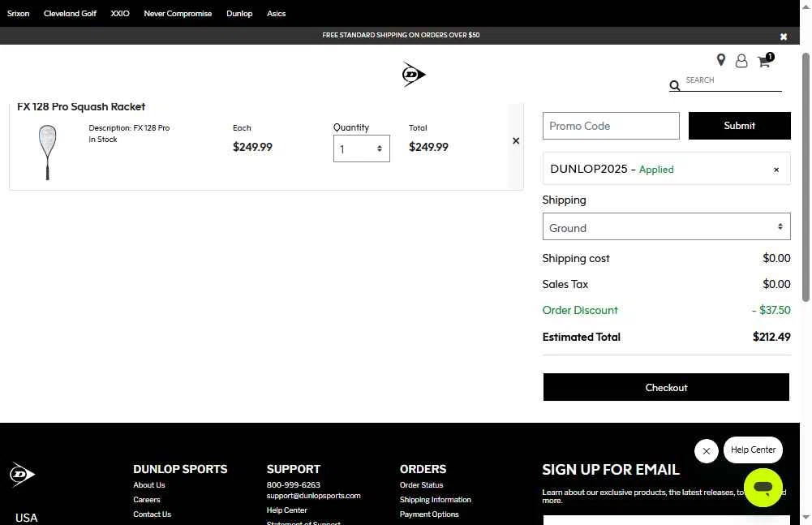
Task: Open the Shipping Information link
Action: click(x=436, y=500)
